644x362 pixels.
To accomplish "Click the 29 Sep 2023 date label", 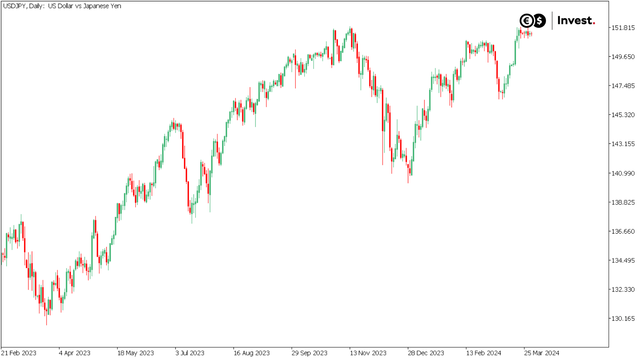I will 309,353.
